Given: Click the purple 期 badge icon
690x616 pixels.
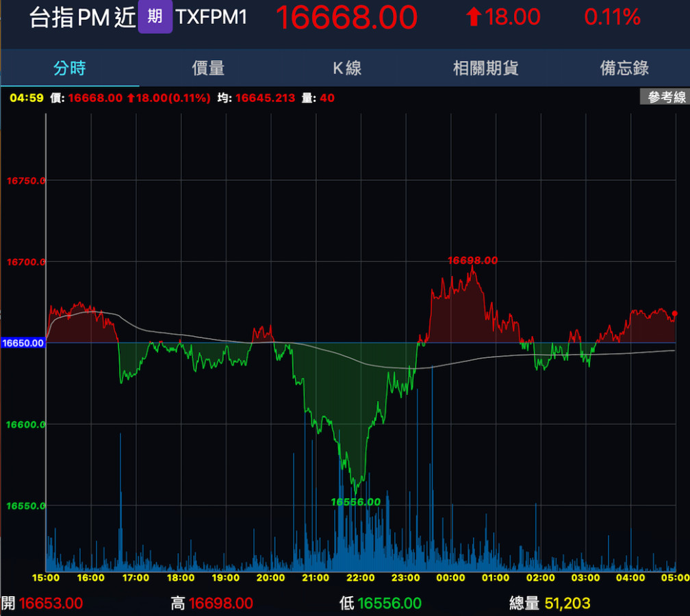Looking at the screenshot, I should [155, 16].
